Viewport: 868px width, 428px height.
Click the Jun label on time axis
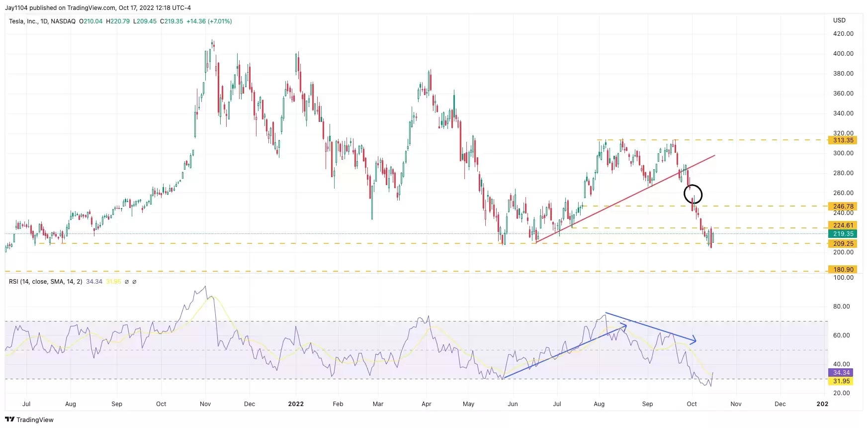tap(513, 404)
